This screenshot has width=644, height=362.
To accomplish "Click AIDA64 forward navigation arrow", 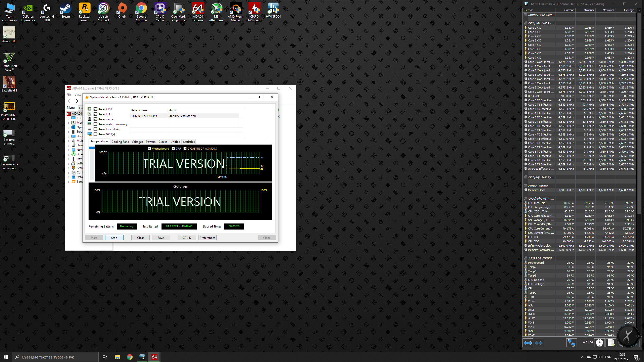I will click(77, 101).
